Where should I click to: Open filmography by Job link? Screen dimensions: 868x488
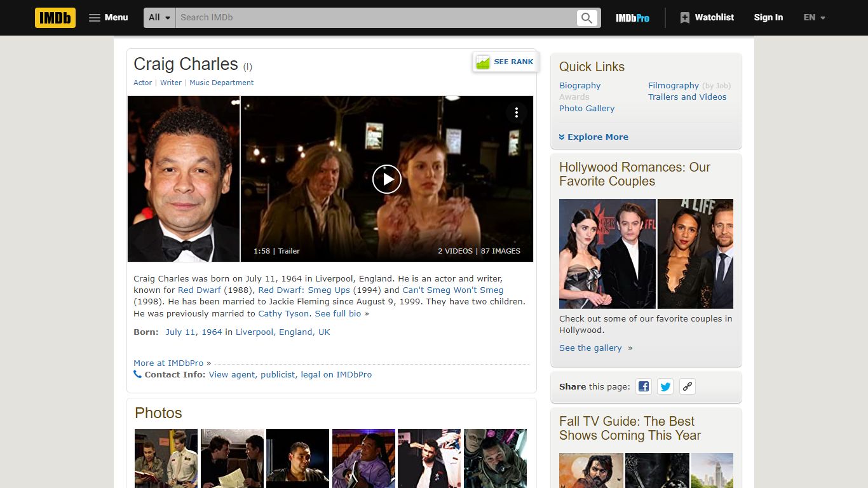[716, 86]
